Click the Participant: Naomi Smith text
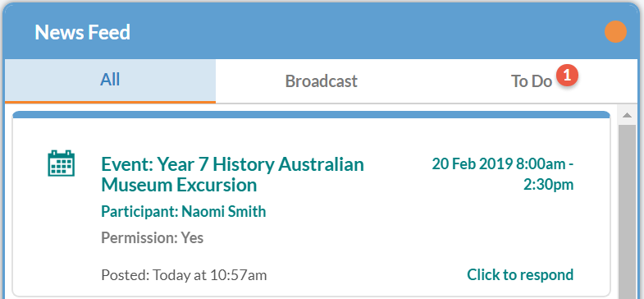The image size is (644, 299). 184,212
